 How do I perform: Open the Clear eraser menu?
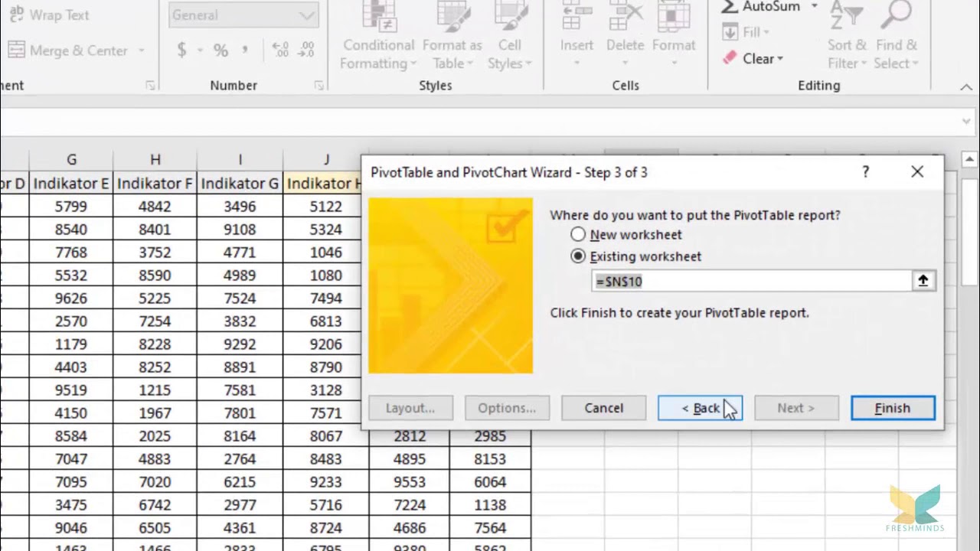tap(753, 58)
